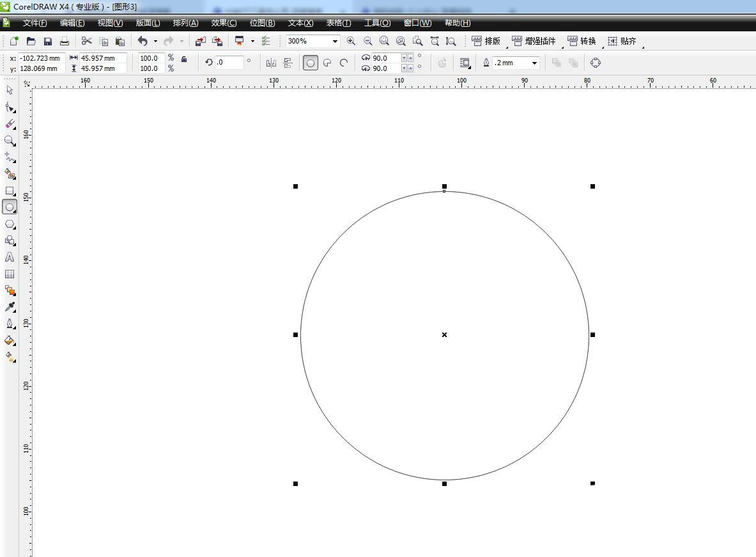Image resolution: width=756 pixels, height=557 pixels.
Task: Click the Convert to curves icon
Action: point(596,63)
